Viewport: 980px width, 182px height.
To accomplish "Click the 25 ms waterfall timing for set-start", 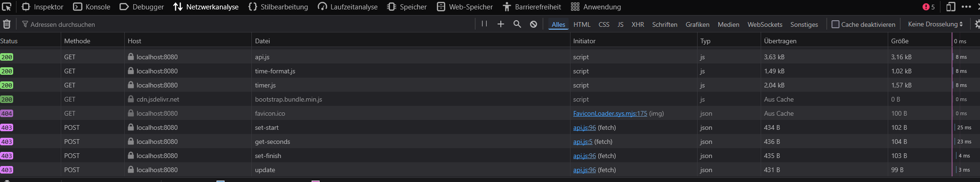I will coord(964,127).
